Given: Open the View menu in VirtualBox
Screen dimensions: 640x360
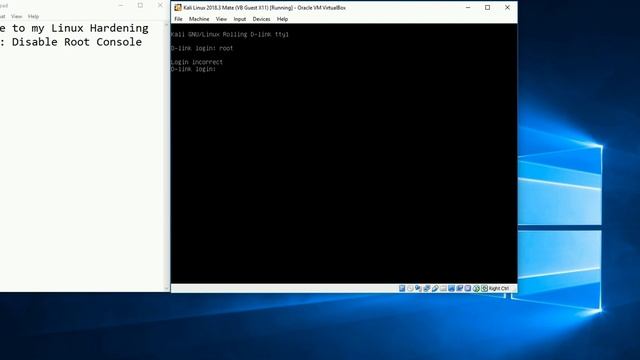Looking at the screenshot, I should click(x=221, y=19).
